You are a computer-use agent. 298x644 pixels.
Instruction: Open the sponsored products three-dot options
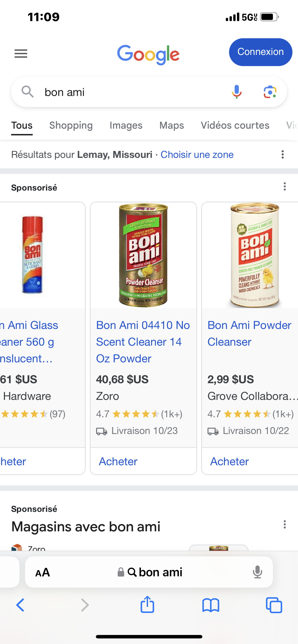pyautogui.click(x=285, y=186)
